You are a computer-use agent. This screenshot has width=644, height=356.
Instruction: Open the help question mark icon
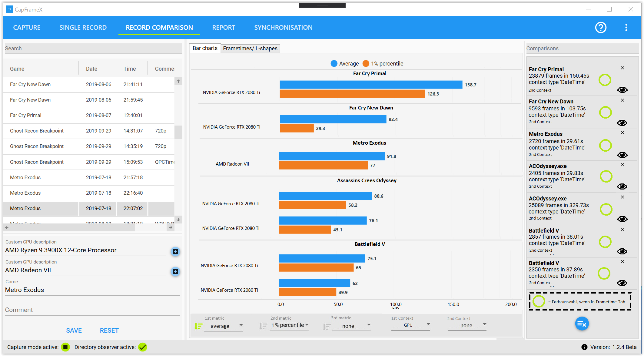(x=601, y=27)
